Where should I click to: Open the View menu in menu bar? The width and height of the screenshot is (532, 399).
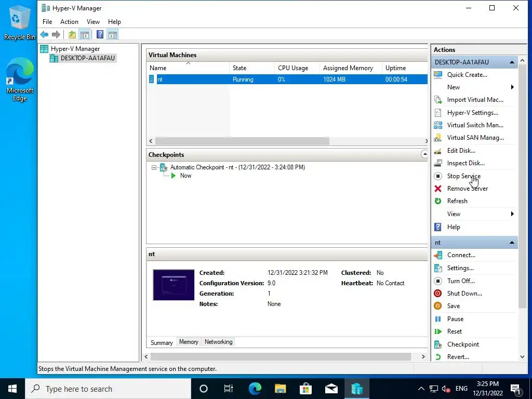pyautogui.click(x=93, y=22)
